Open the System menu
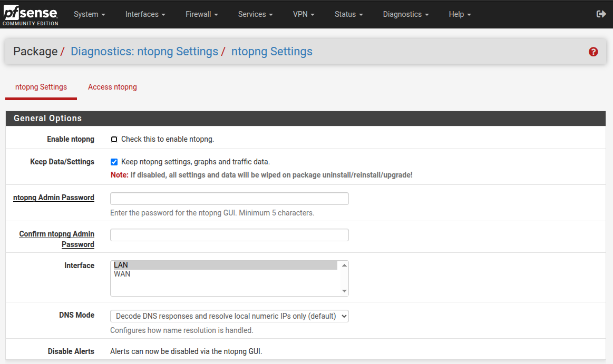 tap(90, 14)
